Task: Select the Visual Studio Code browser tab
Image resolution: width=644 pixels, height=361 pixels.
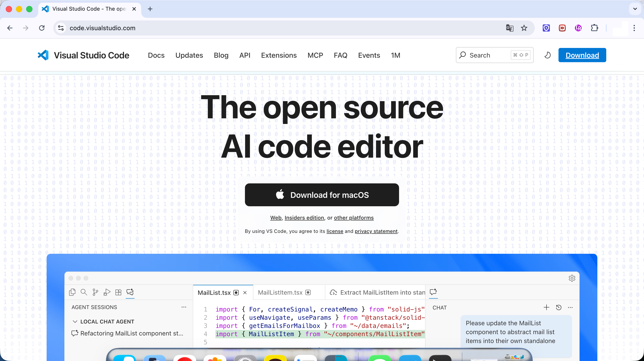Action: point(89,9)
